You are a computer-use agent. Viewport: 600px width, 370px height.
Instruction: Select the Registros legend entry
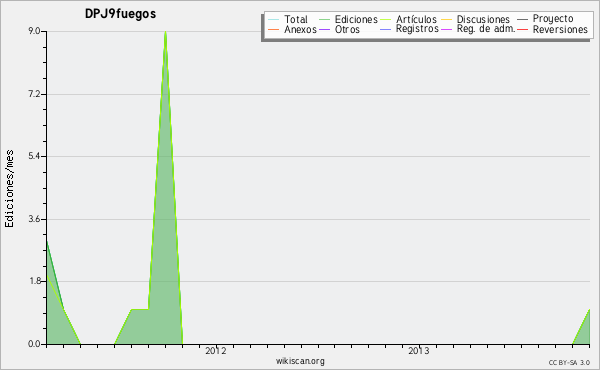pyautogui.click(x=409, y=29)
